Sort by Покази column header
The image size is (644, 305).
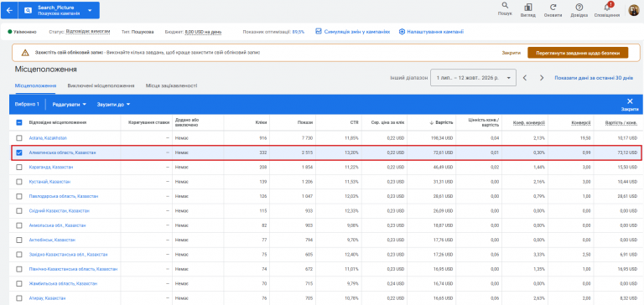305,122
